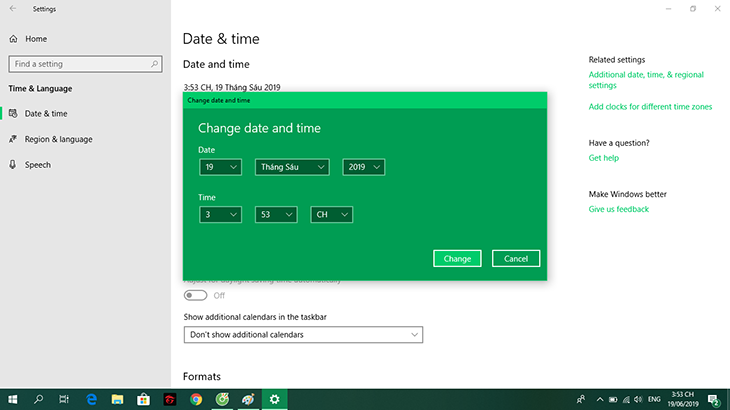Go back using the Settings back arrow
The image size is (730, 410).
(13, 9)
